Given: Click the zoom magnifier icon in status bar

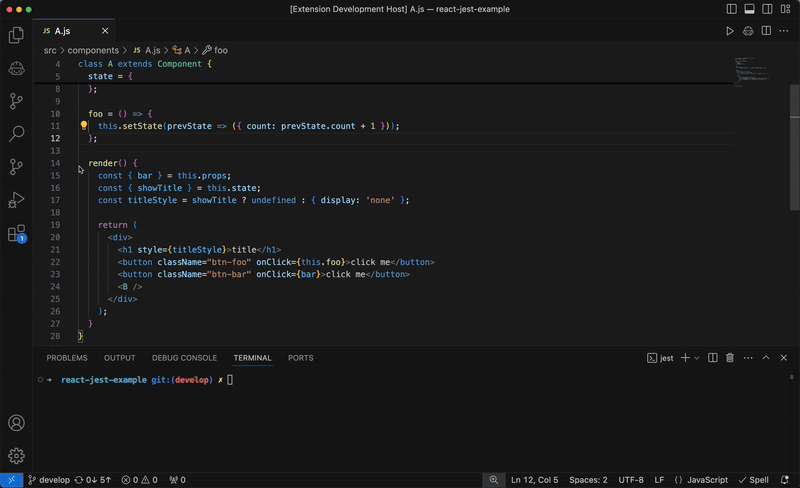Looking at the screenshot, I should (x=493, y=480).
